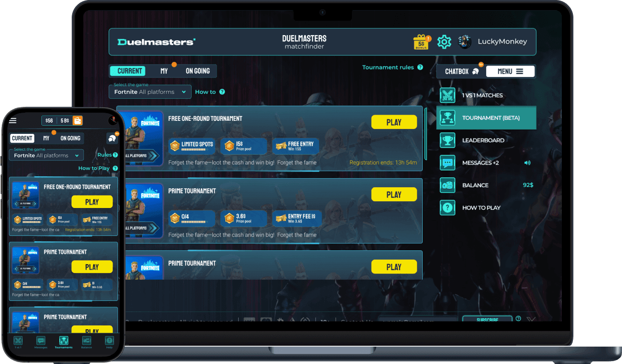The height and width of the screenshot is (364, 622).
Task: Click the Messages chat bubble icon
Action: (x=448, y=163)
